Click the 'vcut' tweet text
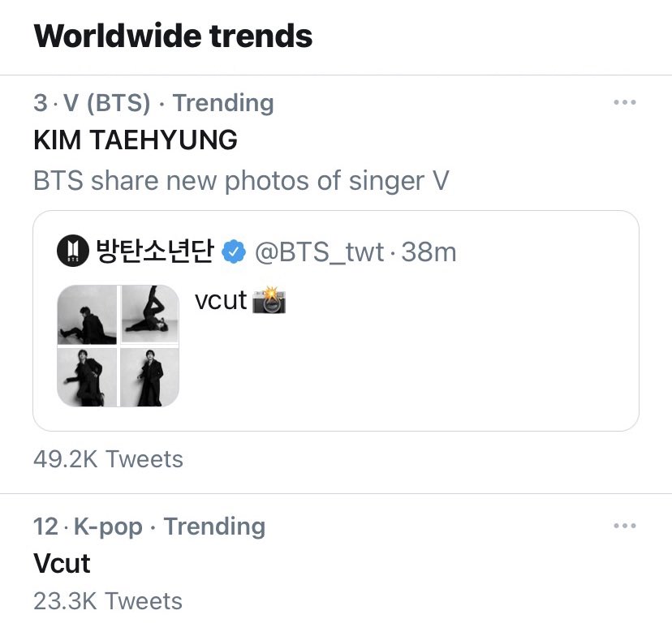Viewport: 672px width, 632px height. pos(221,301)
